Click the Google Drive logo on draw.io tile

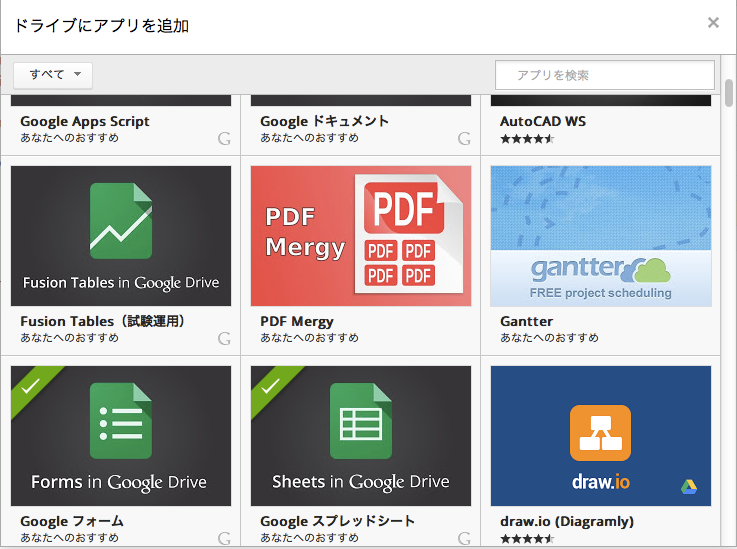pos(689,487)
